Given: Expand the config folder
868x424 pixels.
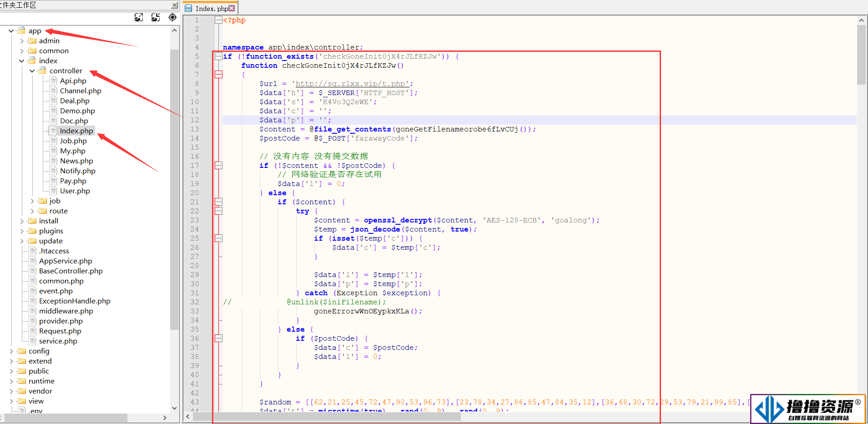Looking at the screenshot, I should (x=11, y=351).
